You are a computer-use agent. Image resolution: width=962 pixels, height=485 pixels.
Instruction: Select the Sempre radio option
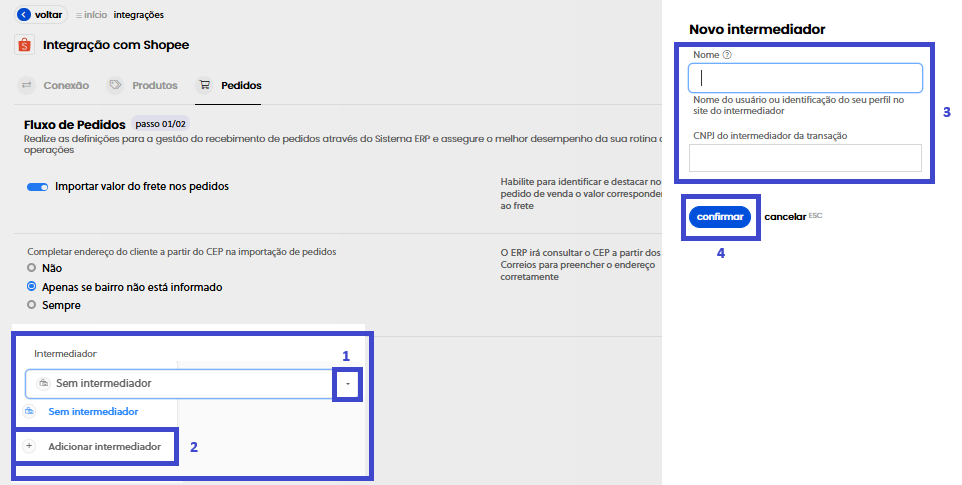coord(31,305)
